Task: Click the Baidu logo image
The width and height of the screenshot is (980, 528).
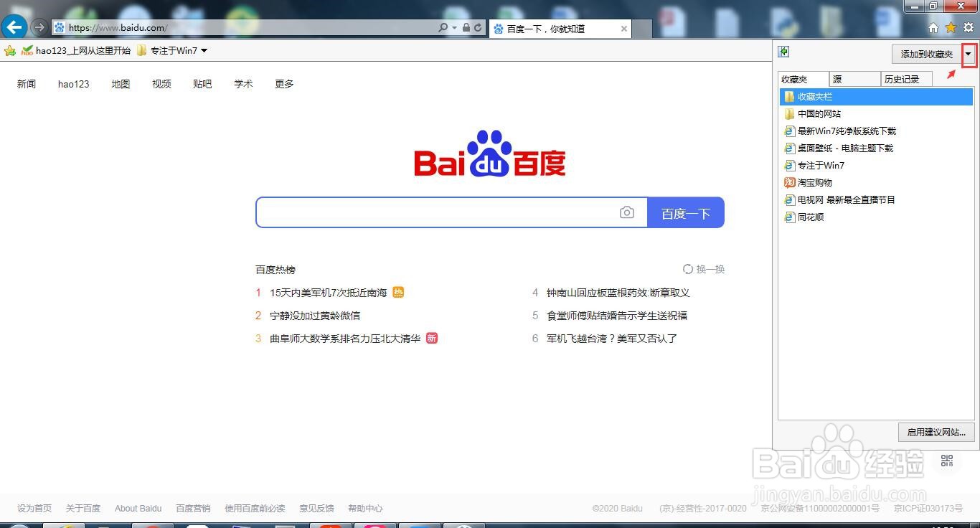Action: (490, 154)
